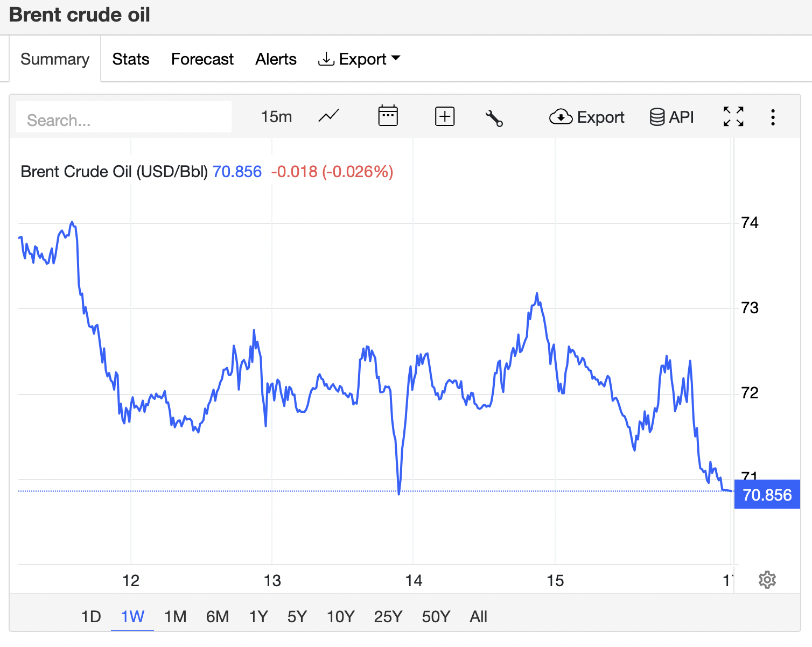The width and height of the screenshot is (812, 647).
Task: Focus the Search input field
Action: pos(124,117)
